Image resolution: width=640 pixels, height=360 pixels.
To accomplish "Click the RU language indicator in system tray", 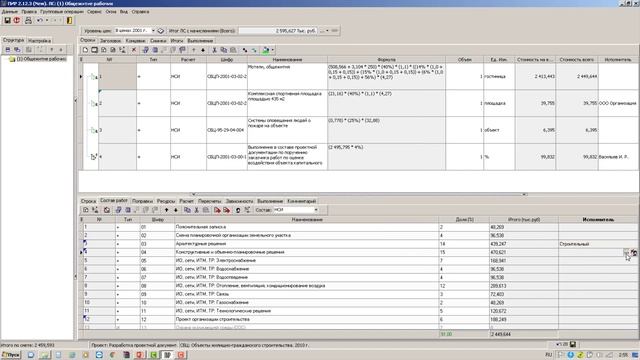I will [549, 355].
